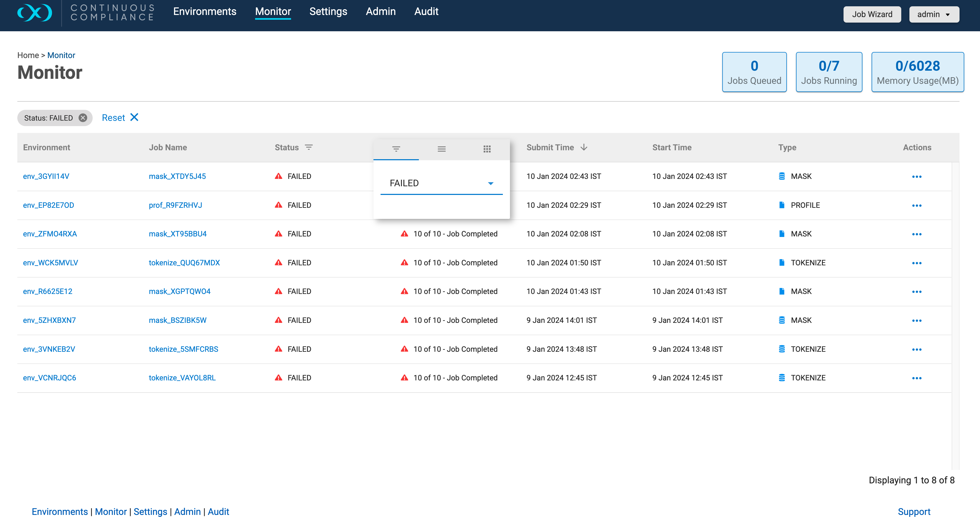This screenshot has width=980, height=517.
Task: Click 'Displaying 1 to 8 of 8' text
Action: click(911, 480)
